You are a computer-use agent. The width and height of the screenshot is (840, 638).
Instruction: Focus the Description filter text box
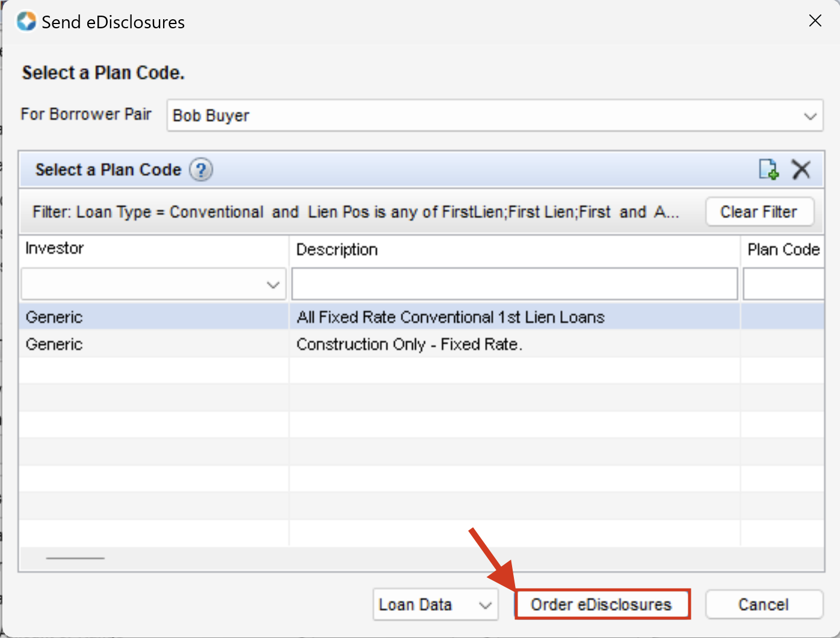[x=514, y=284]
